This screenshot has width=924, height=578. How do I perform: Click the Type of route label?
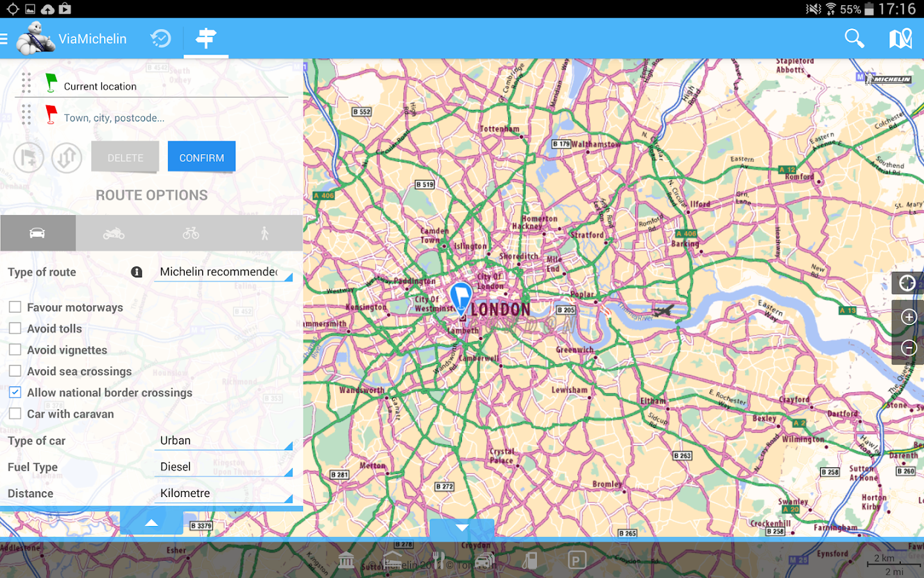(x=42, y=272)
